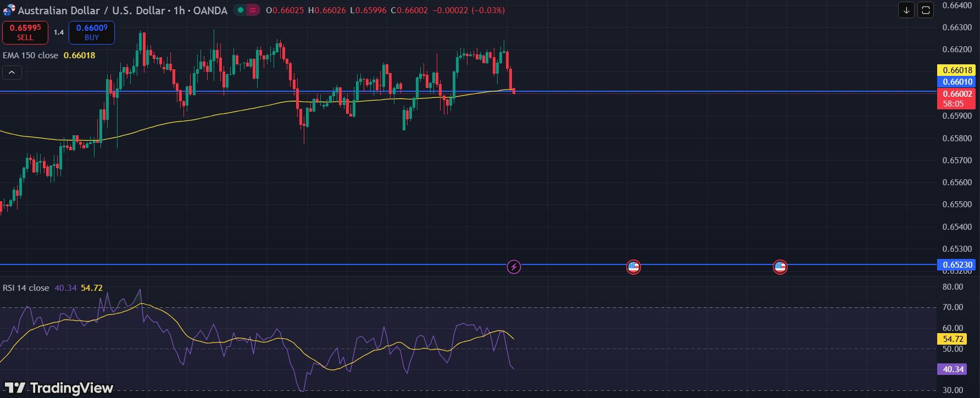The width and height of the screenshot is (980, 398).
Task: Click the fullscreen frame icon at top right
Action: 926,10
